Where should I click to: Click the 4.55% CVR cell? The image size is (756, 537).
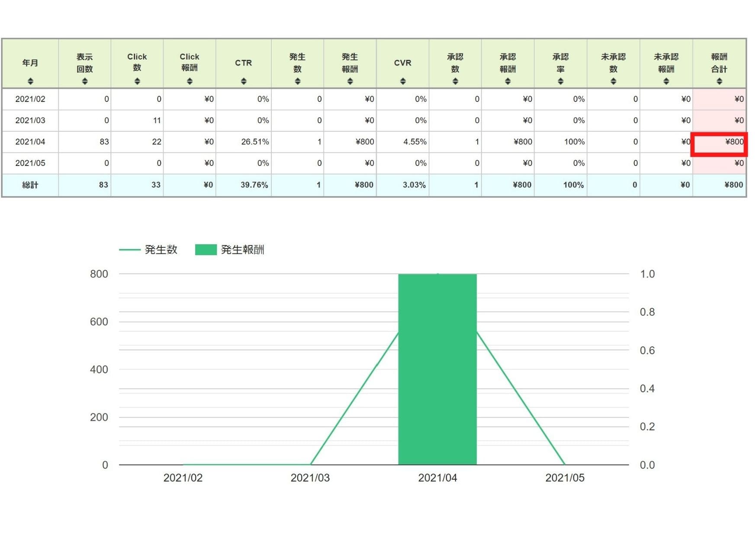[x=403, y=142]
